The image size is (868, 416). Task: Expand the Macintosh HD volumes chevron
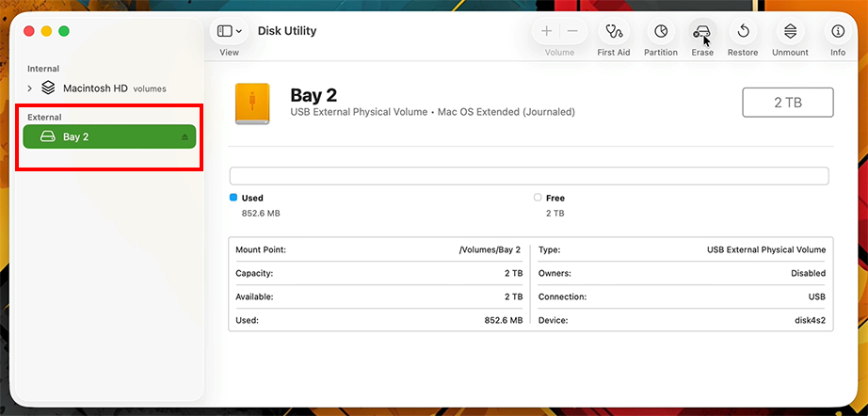point(30,88)
